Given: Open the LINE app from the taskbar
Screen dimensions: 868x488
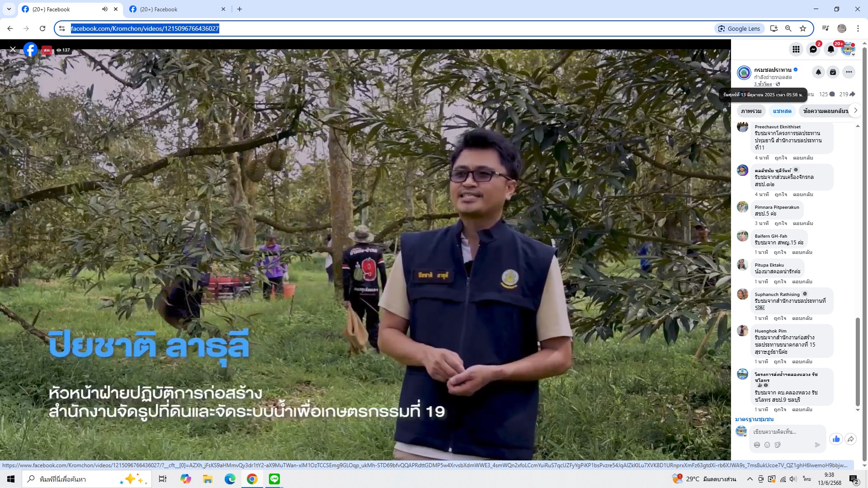Looking at the screenshot, I should tap(274, 479).
